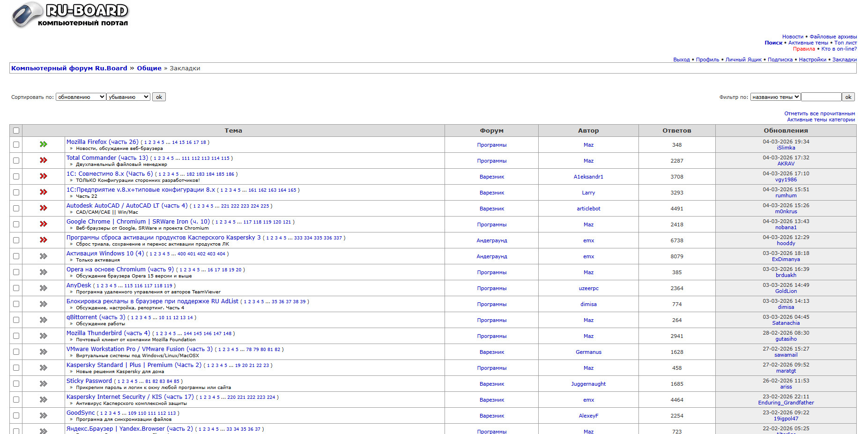This screenshot has height=434, width=868.
Task: Go to page 18 of Mozilla Firefox topic
Action: (x=203, y=142)
